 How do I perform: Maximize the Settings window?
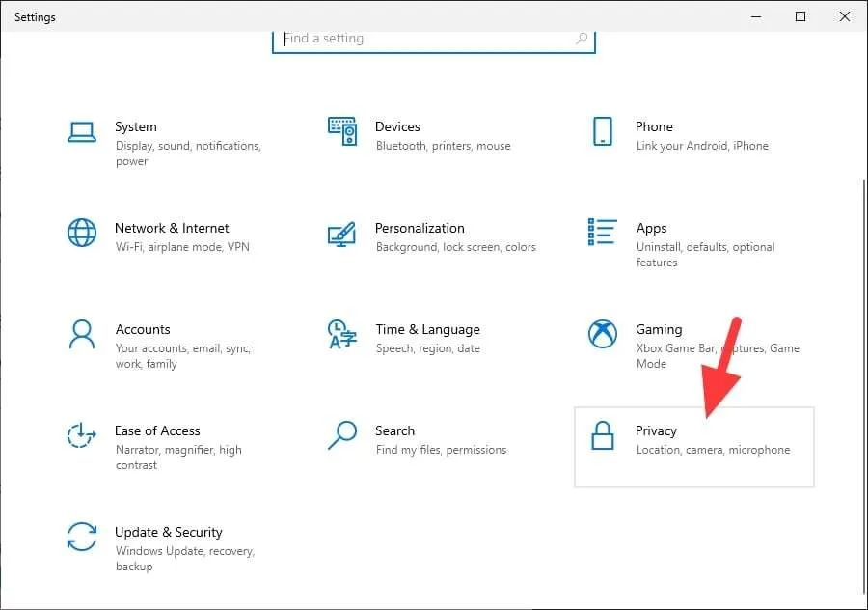[x=800, y=16]
